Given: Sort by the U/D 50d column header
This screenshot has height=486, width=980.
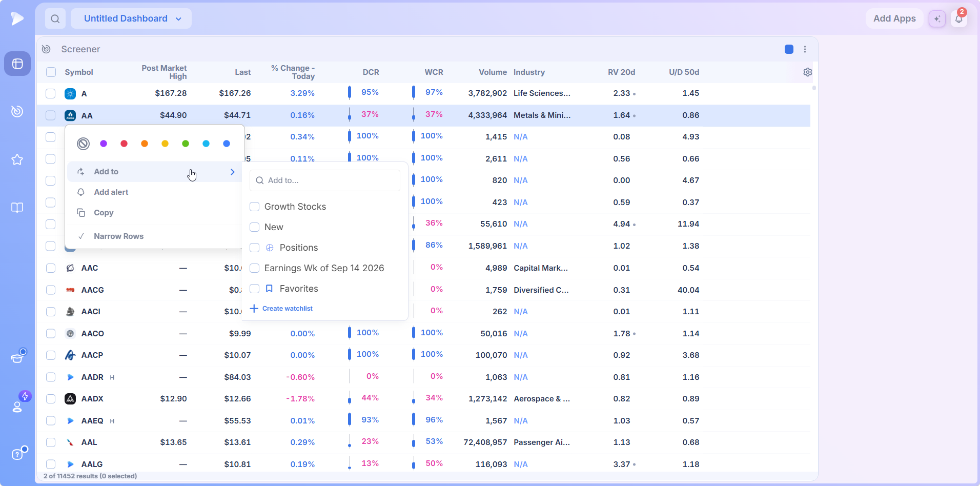Looking at the screenshot, I should point(684,72).
